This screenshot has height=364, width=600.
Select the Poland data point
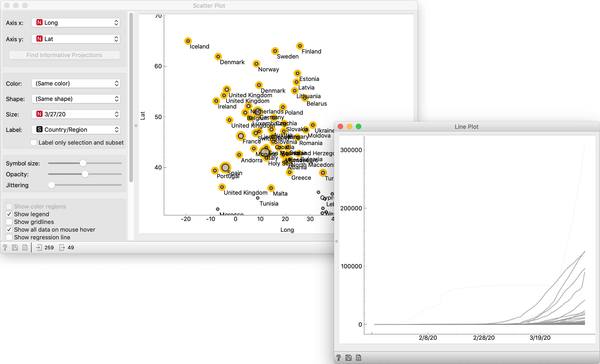(x=283, y=107)
